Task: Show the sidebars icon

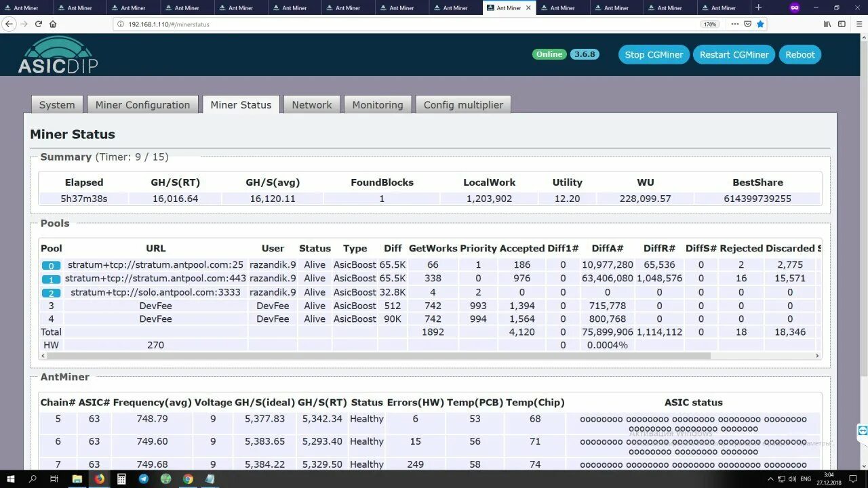Action: pyautogui.click(x=842, y=24)
